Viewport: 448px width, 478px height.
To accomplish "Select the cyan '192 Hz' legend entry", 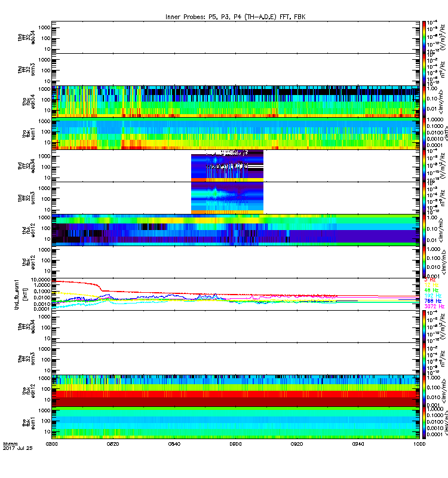I will 432,295.
